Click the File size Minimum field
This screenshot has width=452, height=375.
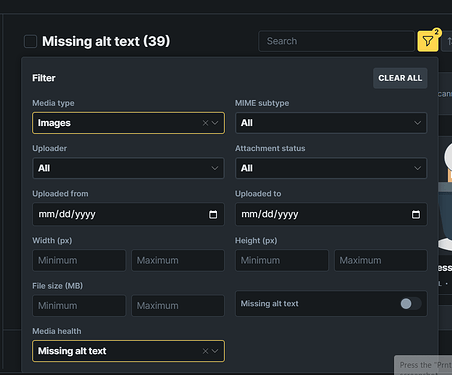click(79, 306)
